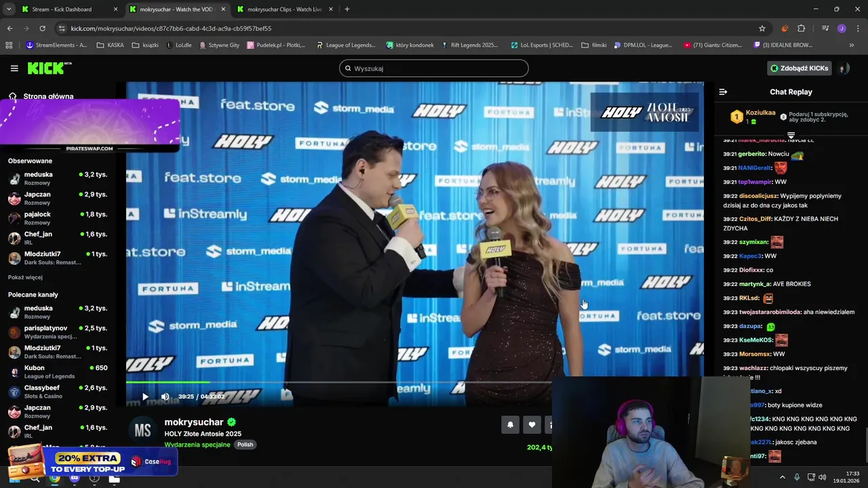Click the kick.com address bar URL
Screen dimensions: 868x488
tap(171, 28)
